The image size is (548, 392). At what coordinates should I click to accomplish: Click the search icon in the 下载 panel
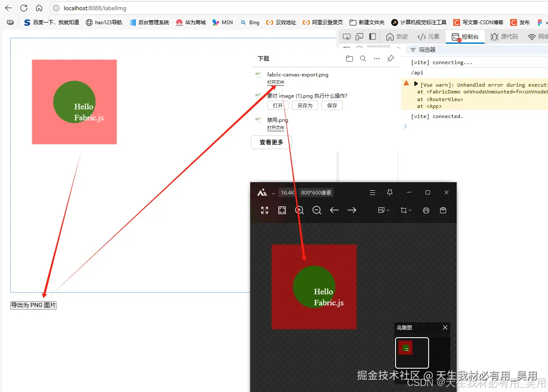point(363,58)
